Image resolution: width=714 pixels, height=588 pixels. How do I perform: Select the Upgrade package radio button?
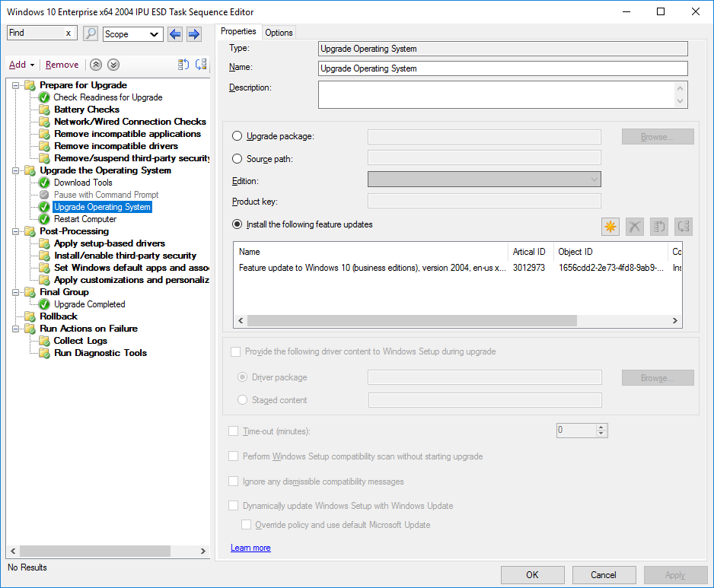click(237, 136)
